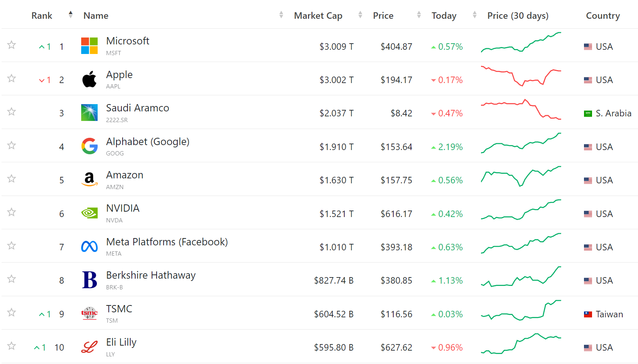Click the Price column header
The height and width of the screenshot is (364, 638).
click(383, 16)
